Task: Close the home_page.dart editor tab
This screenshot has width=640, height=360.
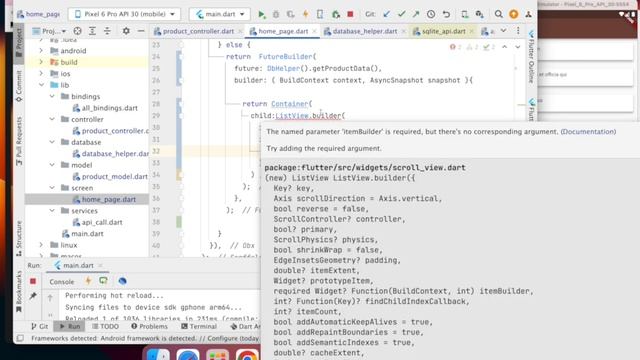Action: click(x=314, y=31)
